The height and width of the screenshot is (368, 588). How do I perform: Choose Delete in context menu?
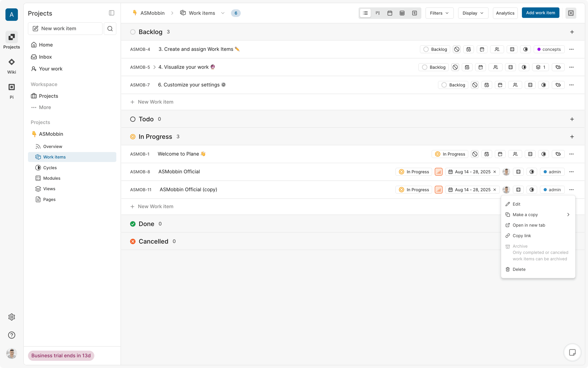pos(538,269)
